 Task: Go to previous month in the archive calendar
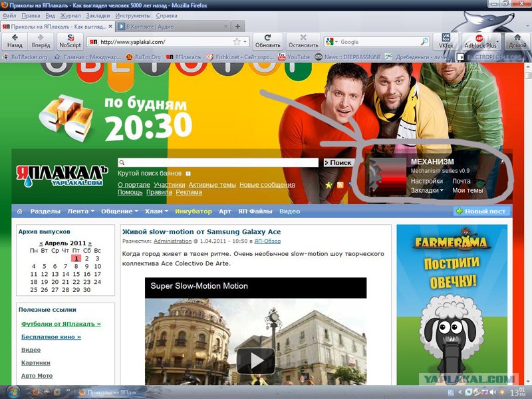(x=41, y=243)
